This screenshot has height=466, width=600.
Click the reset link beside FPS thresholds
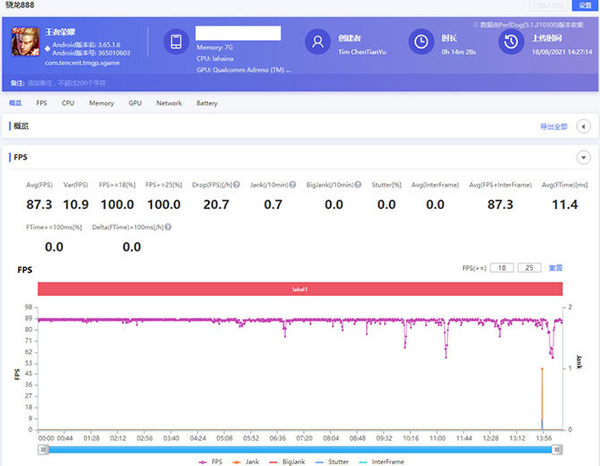[x=556, y=268]
